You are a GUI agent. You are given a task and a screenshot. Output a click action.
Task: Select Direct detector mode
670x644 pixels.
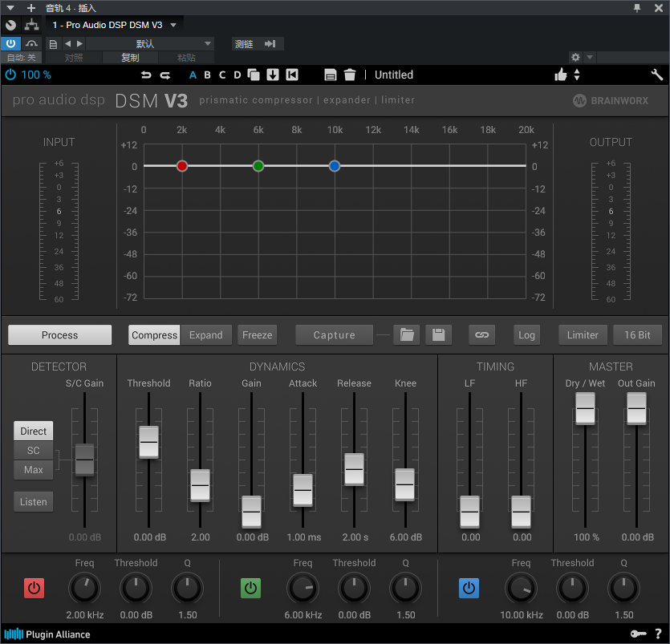[34, 431]
